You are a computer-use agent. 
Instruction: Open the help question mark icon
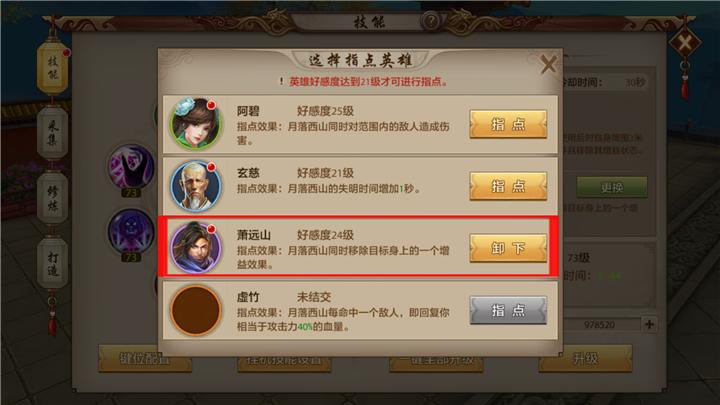pyautogui.click(x=431, y=21)
